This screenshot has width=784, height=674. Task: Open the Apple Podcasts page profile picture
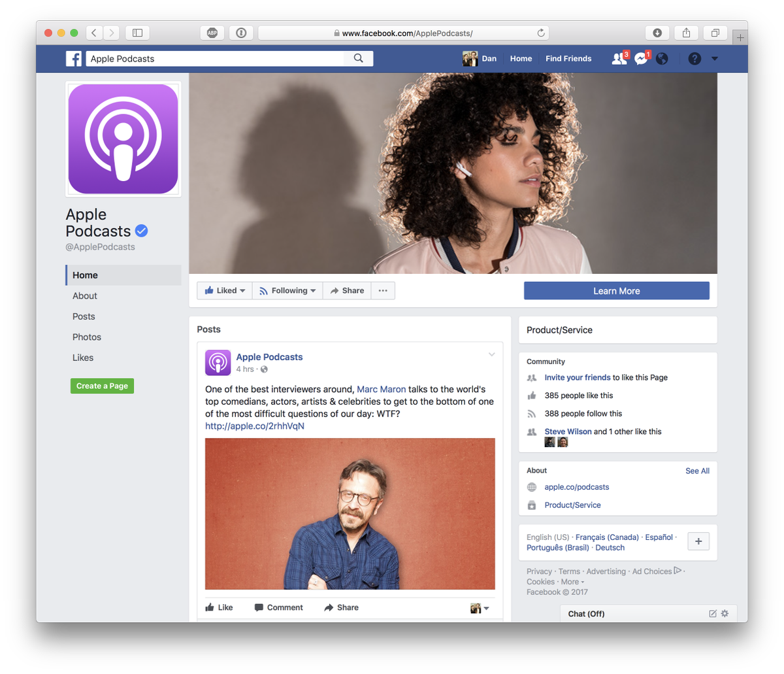123,139
